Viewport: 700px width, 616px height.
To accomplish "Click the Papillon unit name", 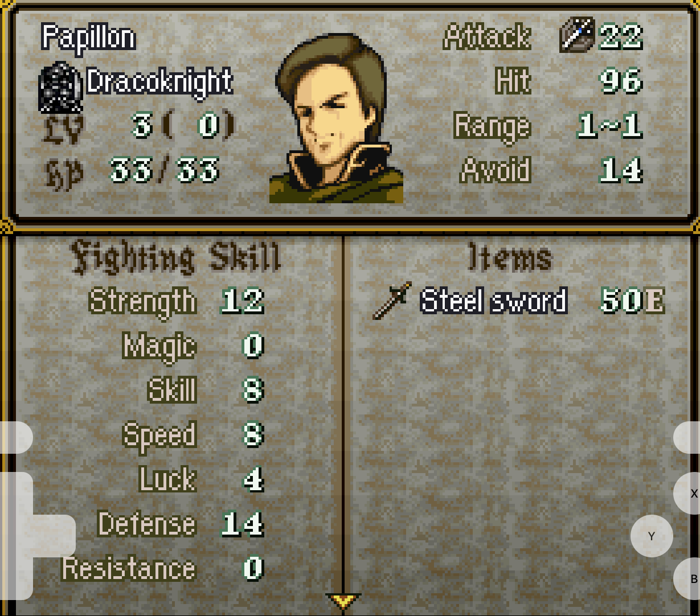I will [88, 38].
